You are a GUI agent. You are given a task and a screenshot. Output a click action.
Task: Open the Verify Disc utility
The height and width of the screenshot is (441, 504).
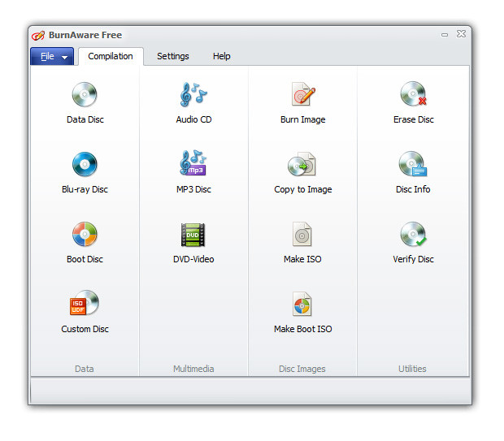pyautogui.click(x=413, y=234)
